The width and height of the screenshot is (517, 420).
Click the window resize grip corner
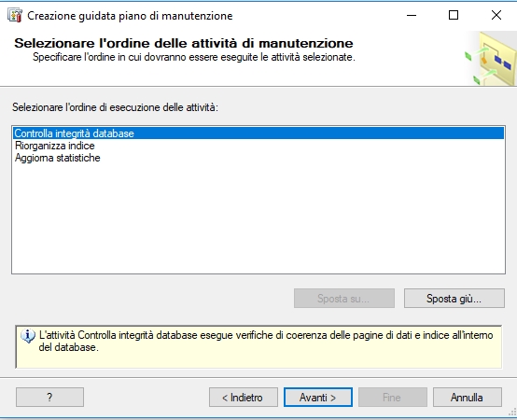(512, 413)
